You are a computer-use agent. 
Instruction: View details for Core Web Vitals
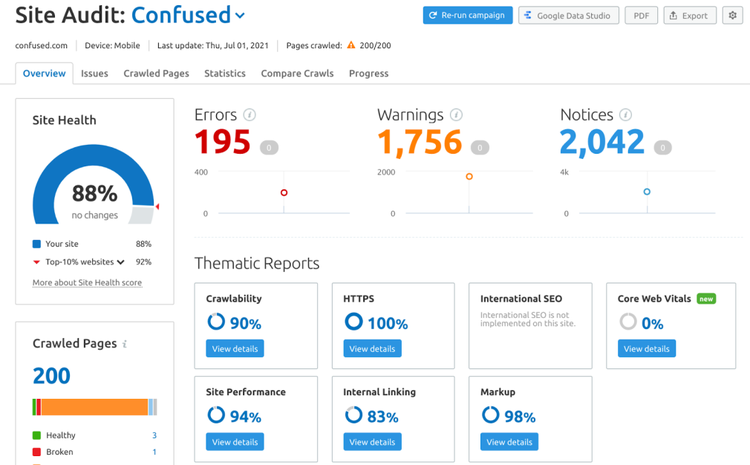[x=647, y=348]
